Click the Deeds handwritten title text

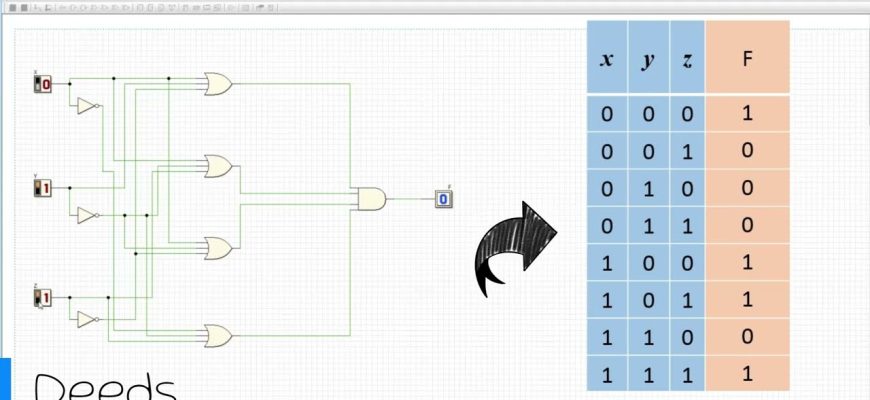click(x=105, y=386)
